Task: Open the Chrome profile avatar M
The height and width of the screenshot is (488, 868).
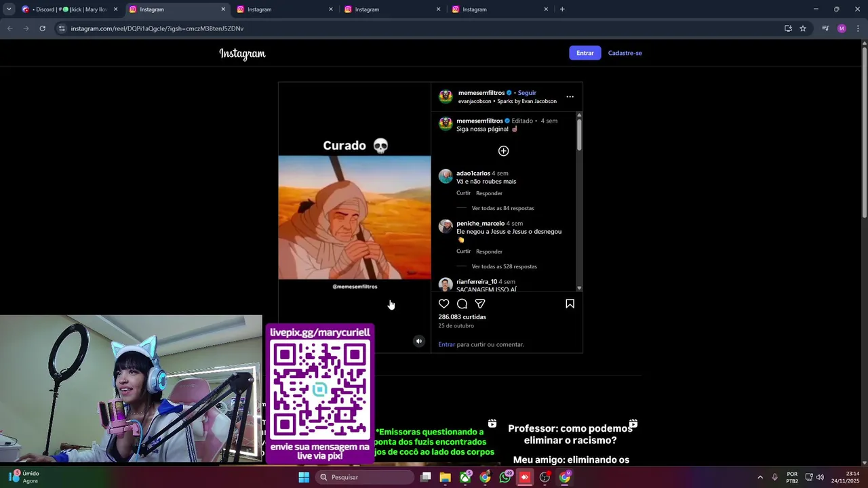Action: 842,28
